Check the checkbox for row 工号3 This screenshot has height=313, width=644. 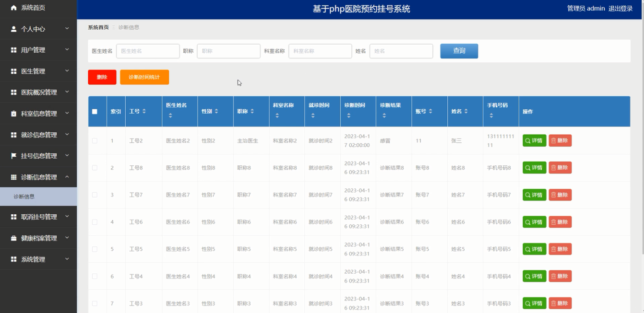point(95,303)
